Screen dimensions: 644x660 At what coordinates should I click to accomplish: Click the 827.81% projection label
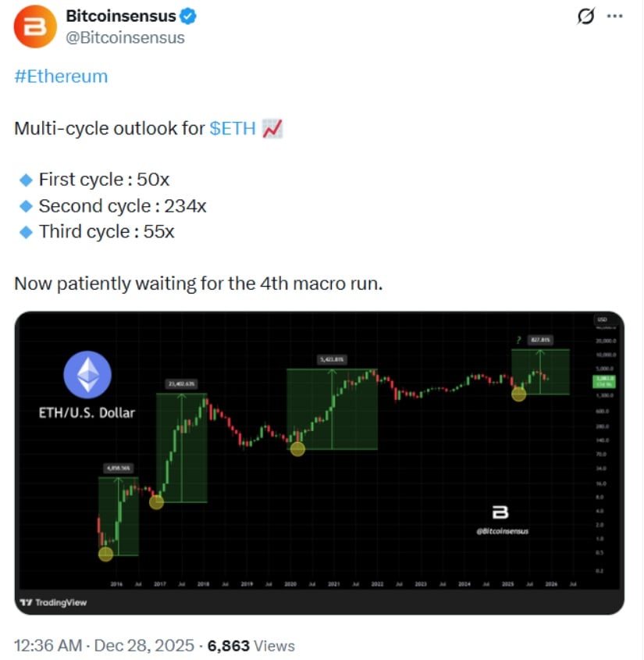(x=542, y=340)
